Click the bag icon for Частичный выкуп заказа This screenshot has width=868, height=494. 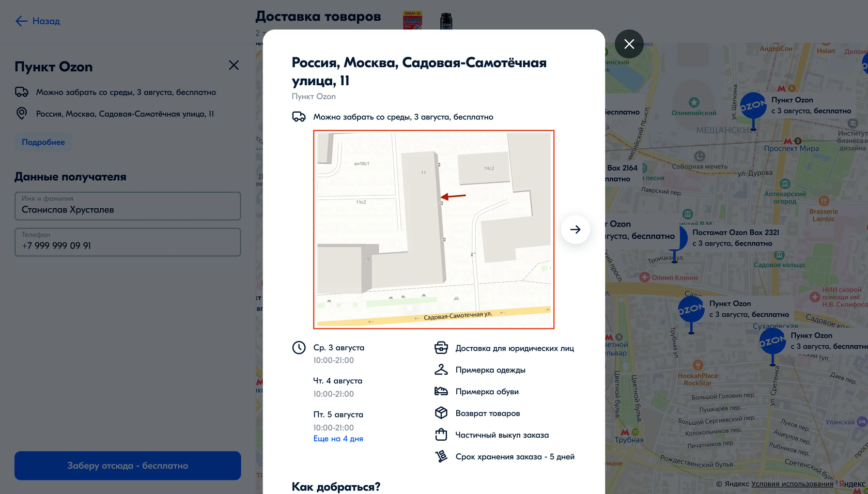pos(441,435)
